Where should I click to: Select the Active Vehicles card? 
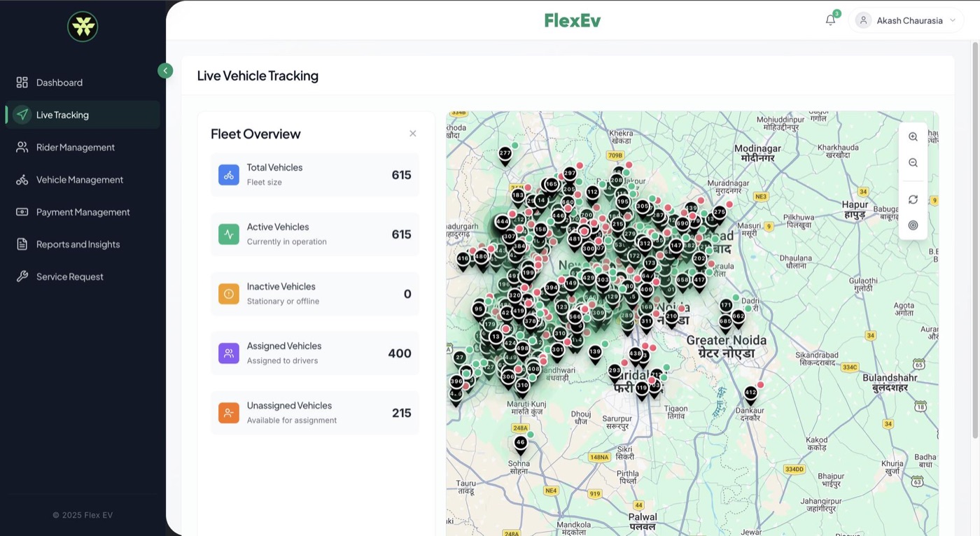tap(314, 234)
